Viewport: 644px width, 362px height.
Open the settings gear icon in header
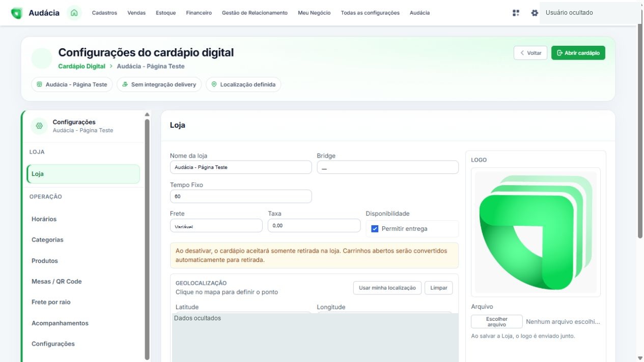535,13
